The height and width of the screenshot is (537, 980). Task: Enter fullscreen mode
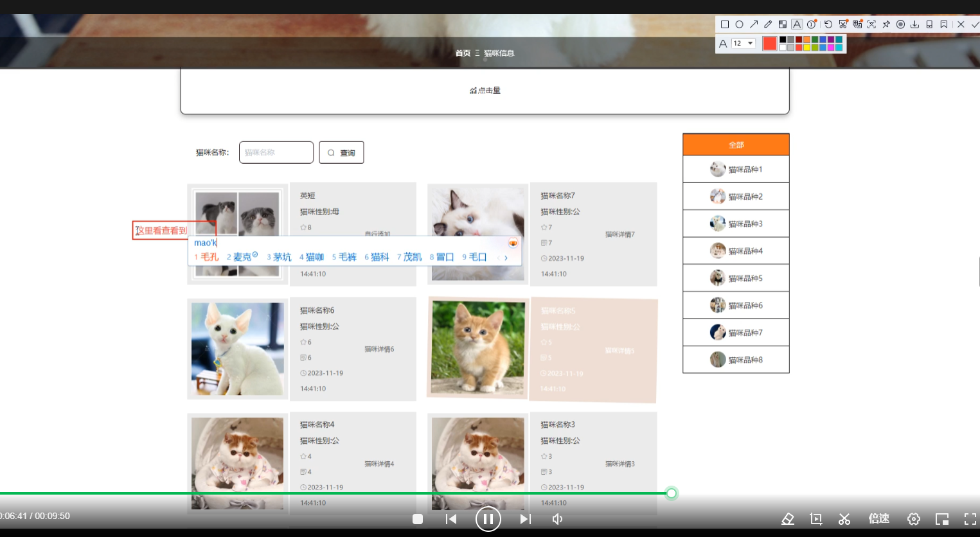[970, 519]
